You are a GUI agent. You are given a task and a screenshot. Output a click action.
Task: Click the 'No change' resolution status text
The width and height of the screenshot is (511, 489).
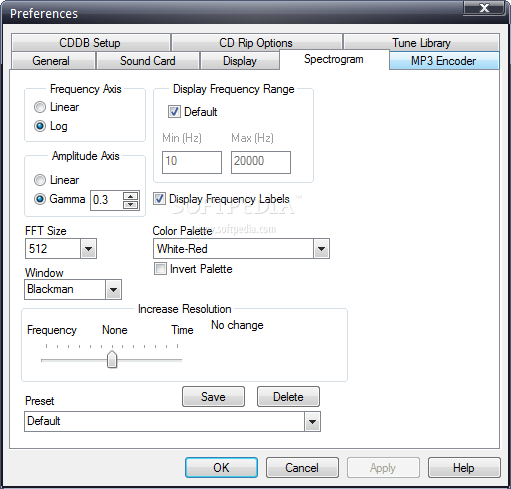[x=237, y=325]
